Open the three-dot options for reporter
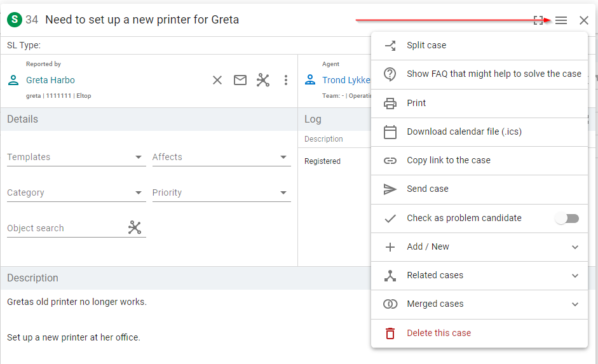 coord(285,80)
